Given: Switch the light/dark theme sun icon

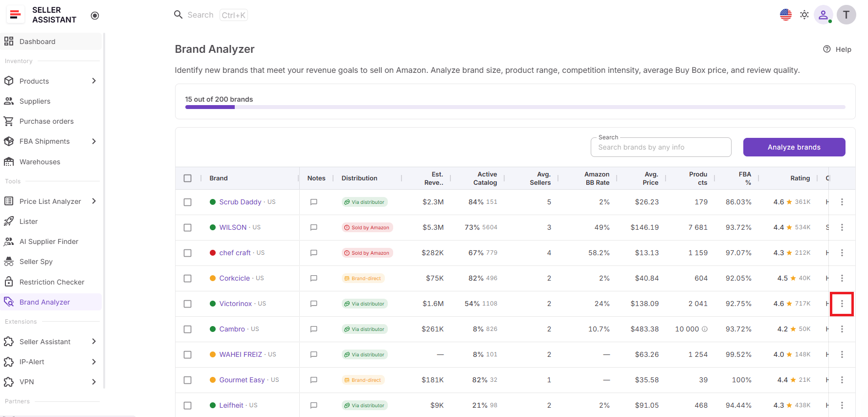Looking at the screenshot, I should pos(804,15).
